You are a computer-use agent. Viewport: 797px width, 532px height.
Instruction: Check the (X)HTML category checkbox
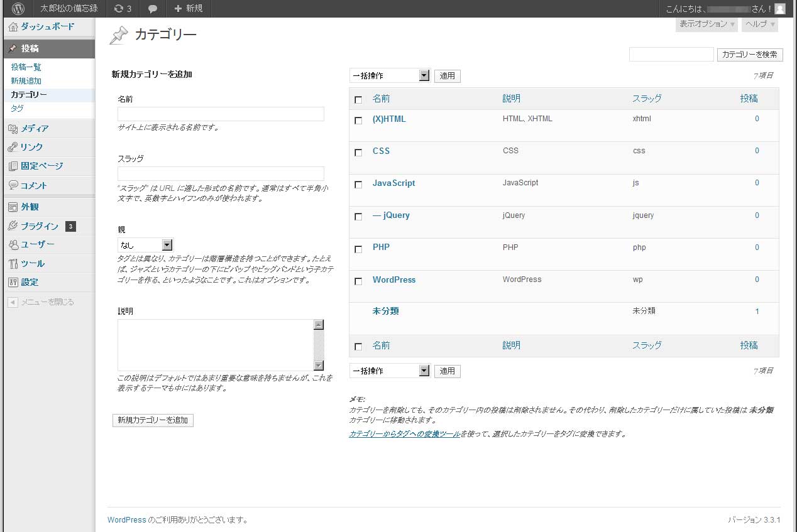358,121
